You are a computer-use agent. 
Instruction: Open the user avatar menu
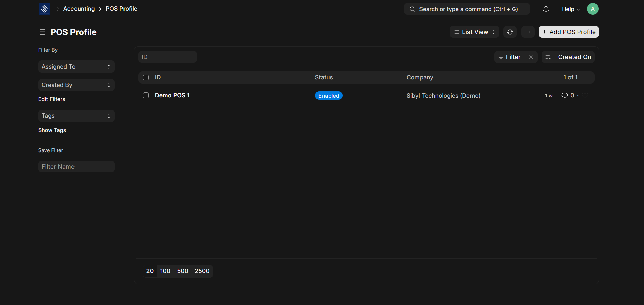tap(592, 9)
